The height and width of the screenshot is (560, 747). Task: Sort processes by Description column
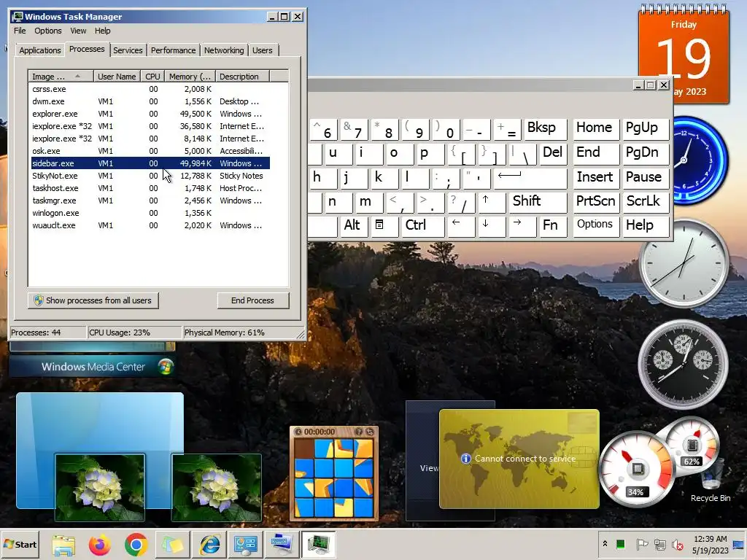[x=242, y=76]
